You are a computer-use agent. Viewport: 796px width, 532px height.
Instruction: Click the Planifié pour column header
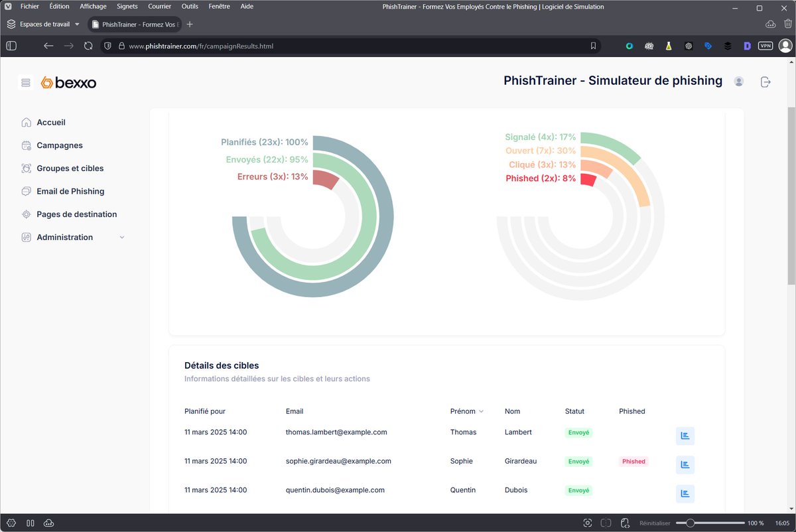pyautogui.click(x=205, y=411)
